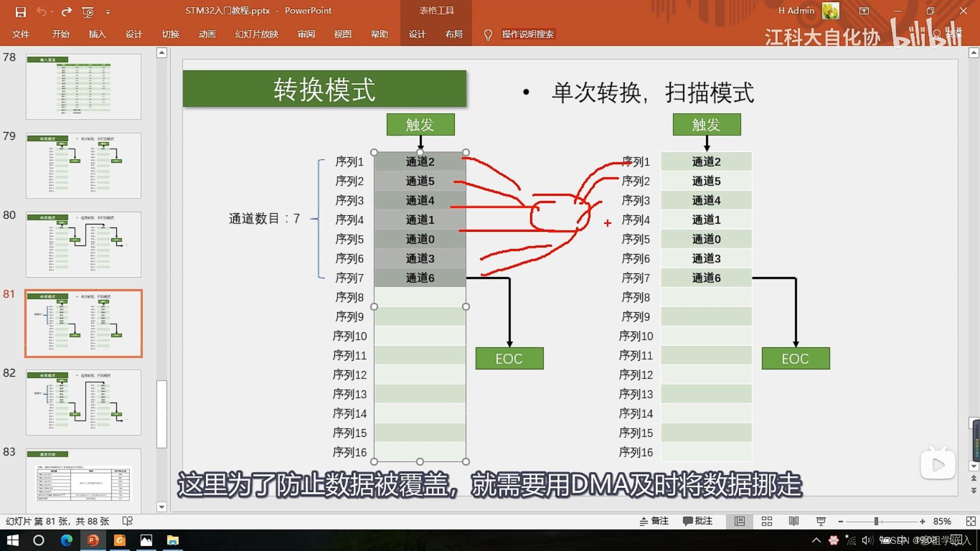The height and width of the screenshot is (551, 980).
Task: Click the Design tab in ribbon
Action: 134,34
